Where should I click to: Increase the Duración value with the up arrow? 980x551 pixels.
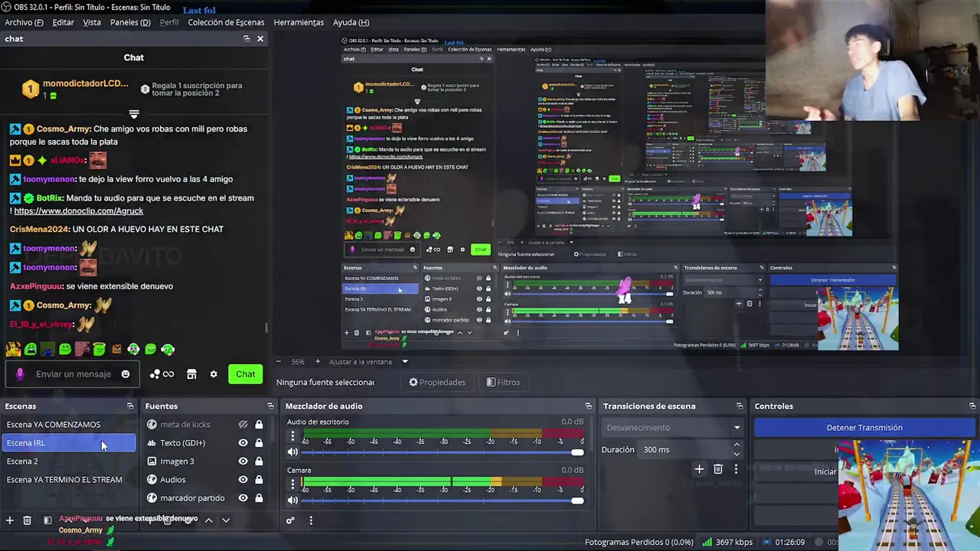(x=737, y=445)
